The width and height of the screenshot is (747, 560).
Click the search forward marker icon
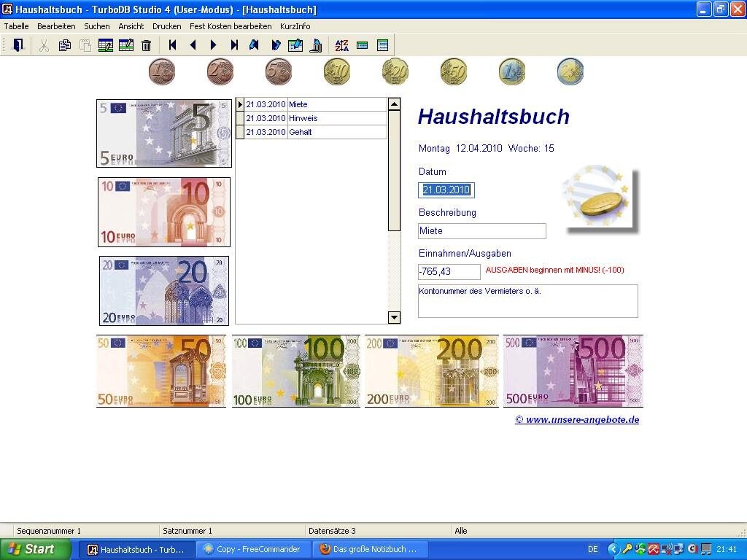[275, 45]
